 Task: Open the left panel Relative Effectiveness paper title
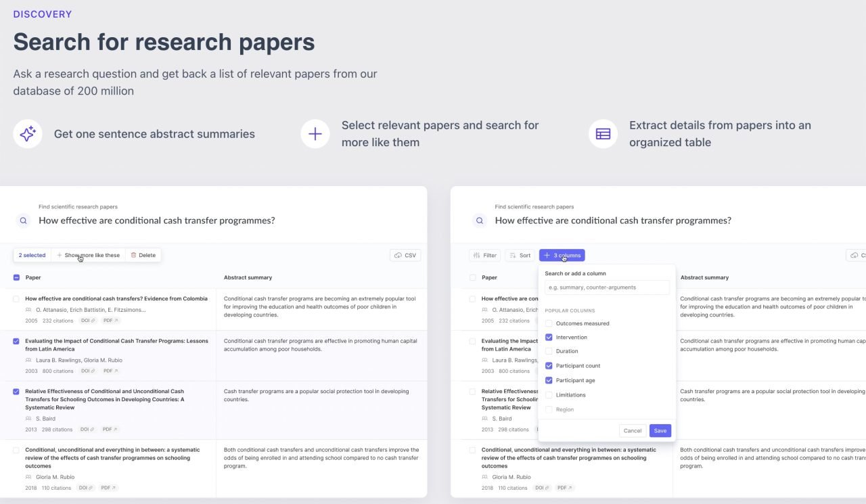pos(105,399)
